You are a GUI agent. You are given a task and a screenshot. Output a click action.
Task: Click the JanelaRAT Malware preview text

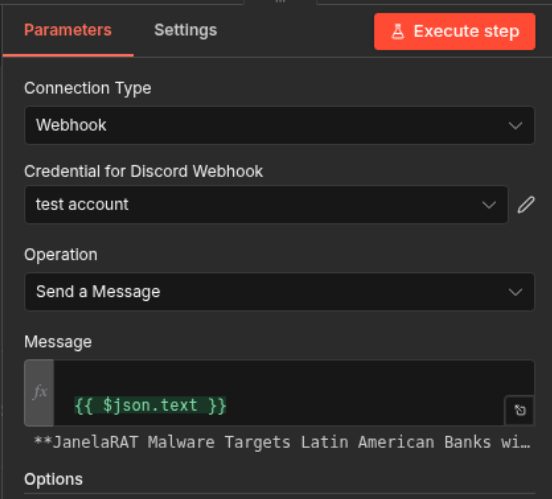coord(282,442)
